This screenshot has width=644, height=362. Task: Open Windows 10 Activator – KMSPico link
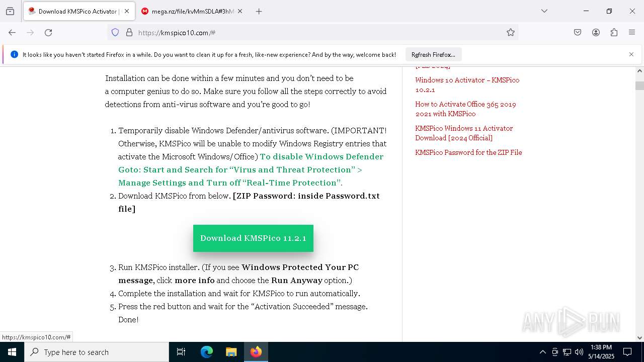pyautogui.click(x=467, y=84)
